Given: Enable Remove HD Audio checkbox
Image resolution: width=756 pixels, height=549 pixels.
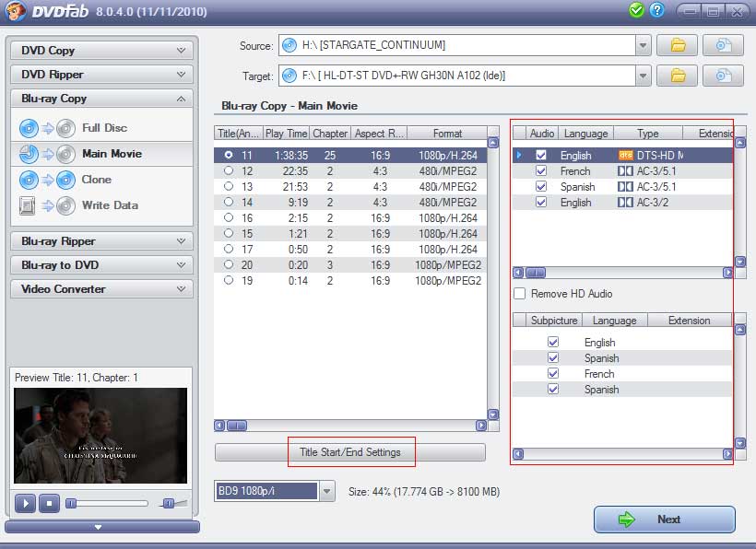Looking at the screenshot, I should 520,293.
